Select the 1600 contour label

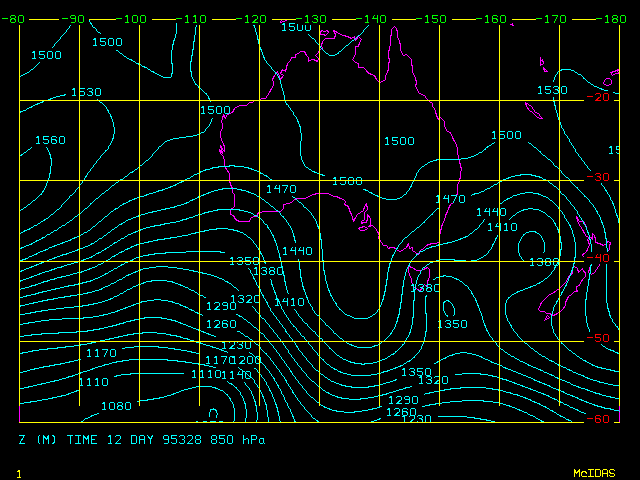(x=506, y=135)
